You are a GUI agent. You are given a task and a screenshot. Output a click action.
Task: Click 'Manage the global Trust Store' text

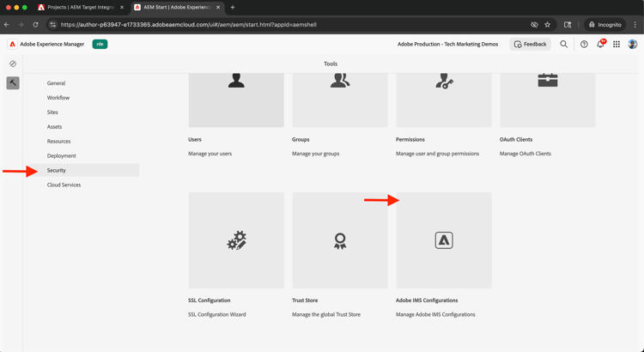(x=326, y=314)
